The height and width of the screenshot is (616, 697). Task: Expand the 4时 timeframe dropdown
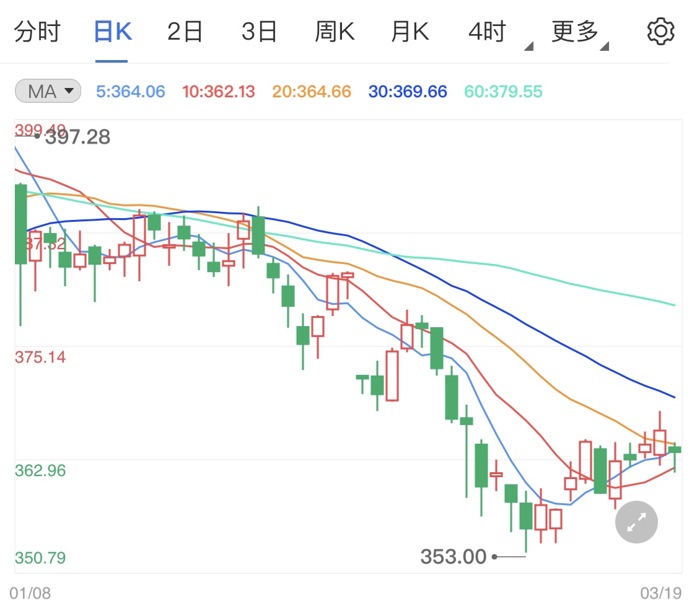500,33
